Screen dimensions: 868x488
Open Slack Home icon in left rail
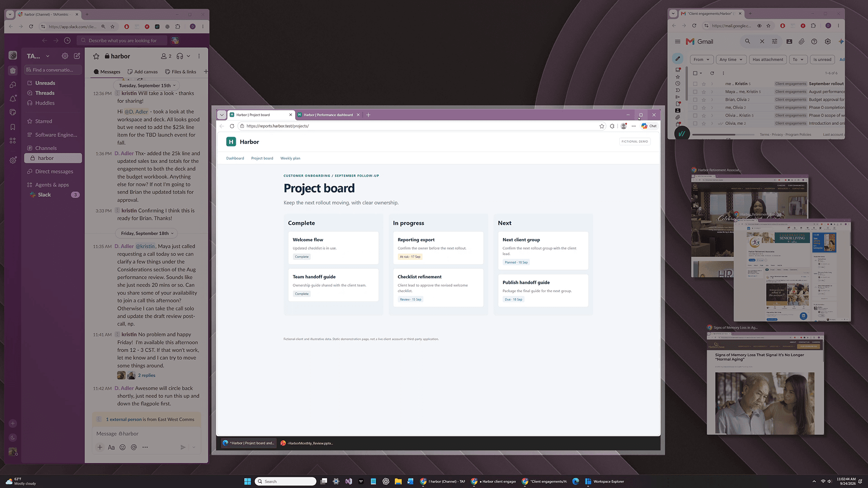pos(13,70)
